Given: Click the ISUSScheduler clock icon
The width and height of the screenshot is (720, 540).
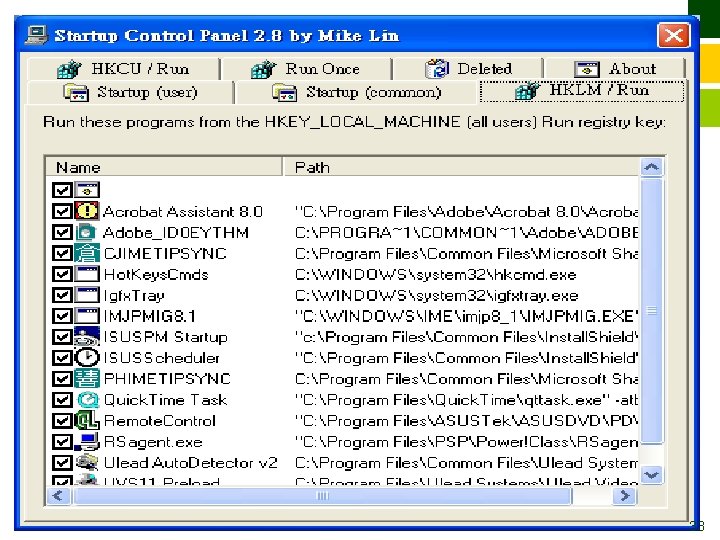Looking at the screenshot, I should click(x=87, y=357).
